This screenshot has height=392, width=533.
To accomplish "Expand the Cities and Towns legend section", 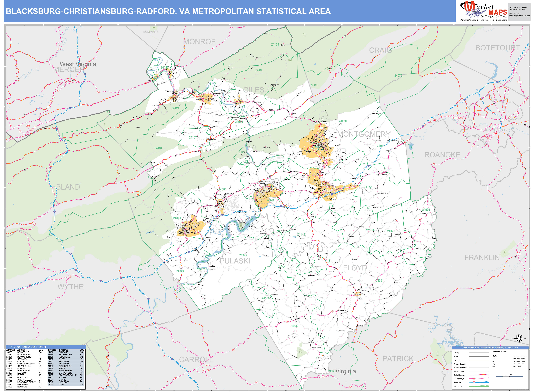I will tap(499, 351).
